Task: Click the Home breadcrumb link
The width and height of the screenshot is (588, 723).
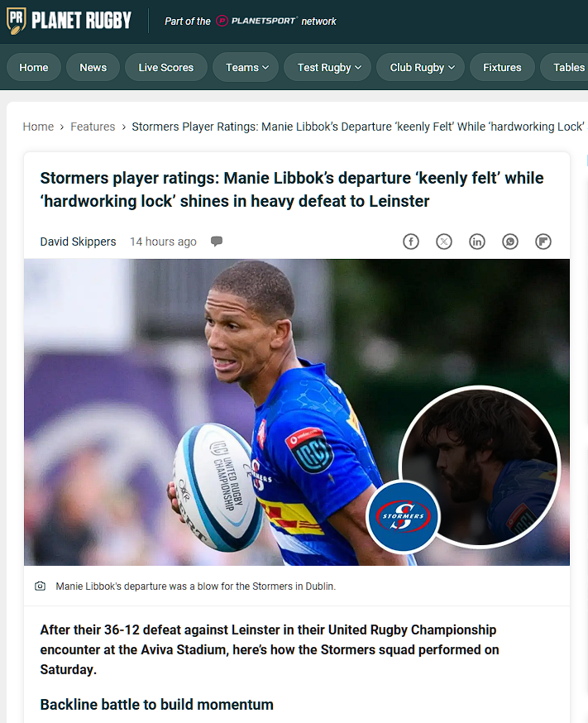Action: 38,127
